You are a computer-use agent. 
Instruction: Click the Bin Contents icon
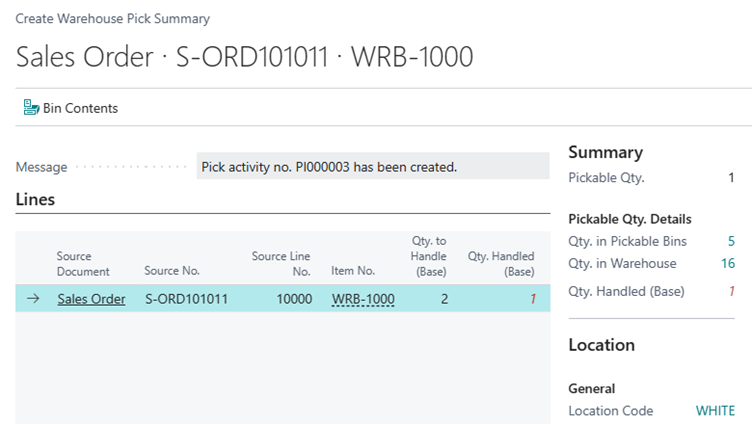point(31,107)
